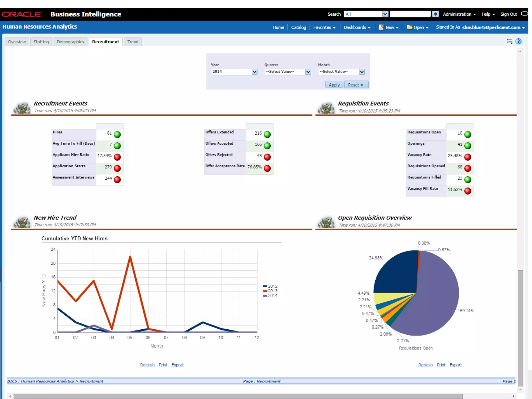Expand the Year dropdown showing 2014
The width and height of the screenshot is (532, 399).
click(255, 72)
